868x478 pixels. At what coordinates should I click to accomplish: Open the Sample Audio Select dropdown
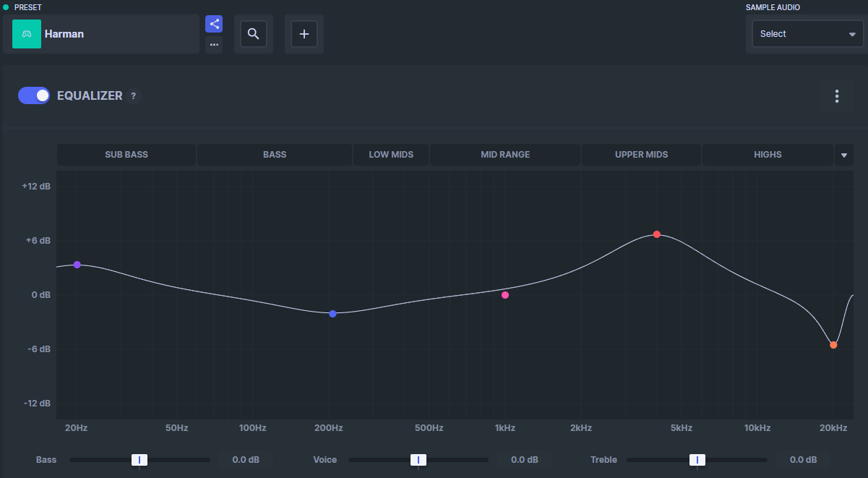[x=807, y=34]
